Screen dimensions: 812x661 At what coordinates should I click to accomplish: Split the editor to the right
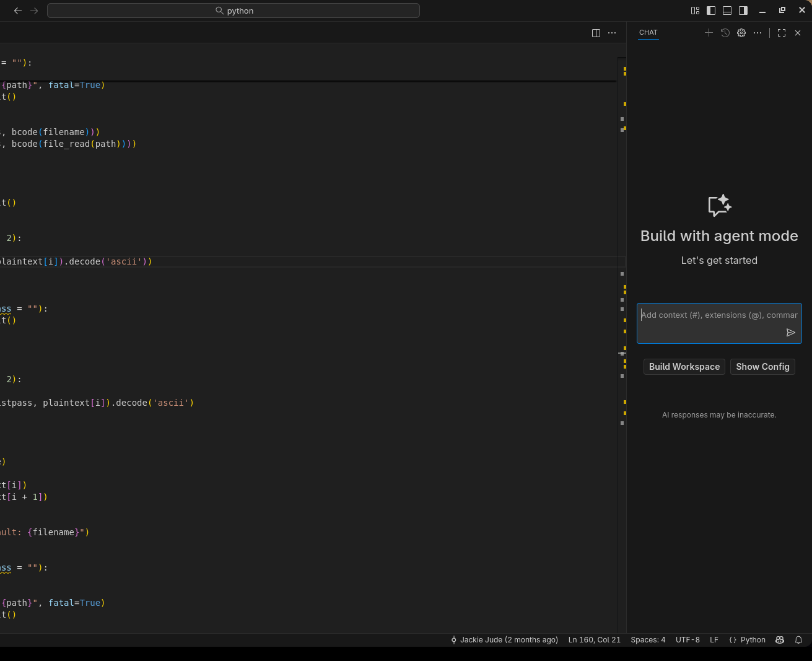click(x=596, y=33)
